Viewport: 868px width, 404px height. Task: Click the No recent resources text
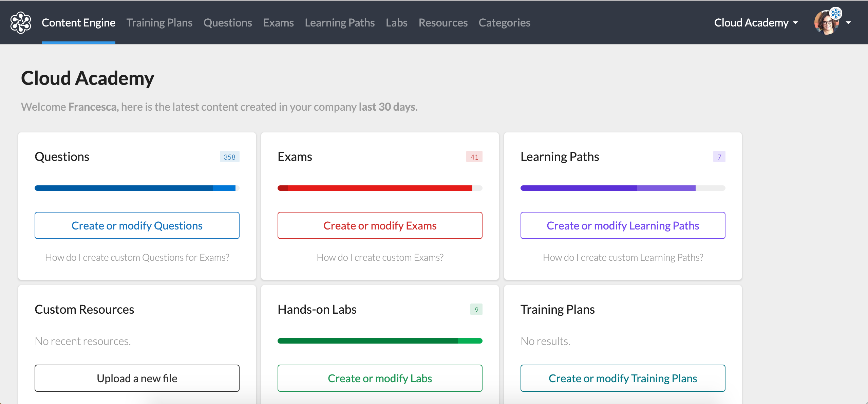point(83,341)
